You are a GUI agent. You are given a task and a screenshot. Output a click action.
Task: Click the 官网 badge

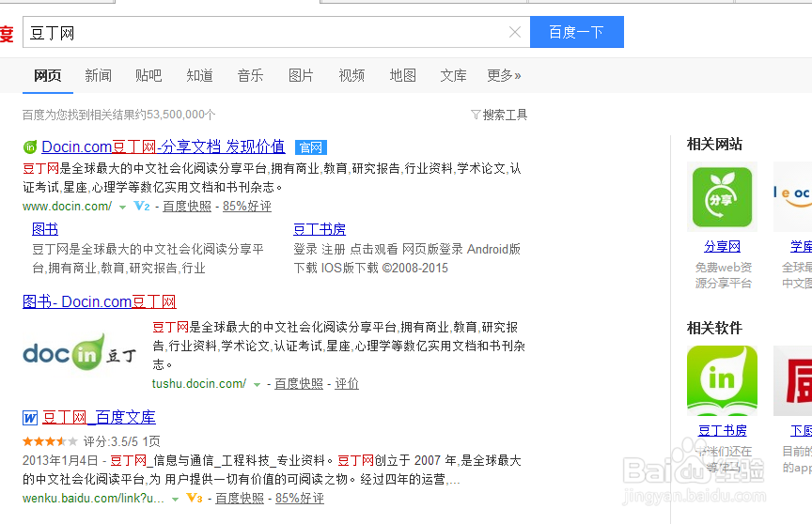311,147
